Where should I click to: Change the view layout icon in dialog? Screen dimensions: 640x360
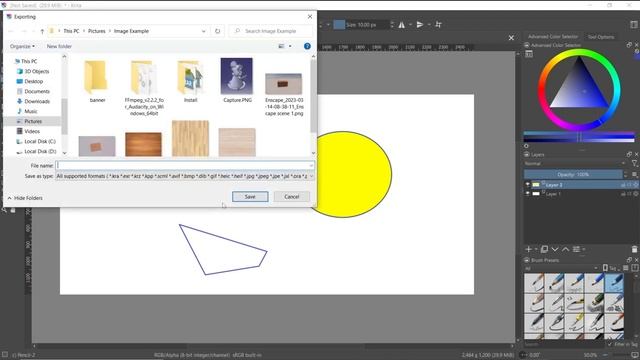pyautogui.click(x=281, y=46)
